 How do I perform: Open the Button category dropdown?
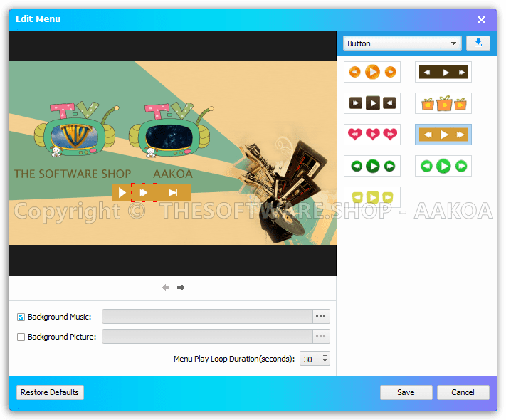pos(402,43)
